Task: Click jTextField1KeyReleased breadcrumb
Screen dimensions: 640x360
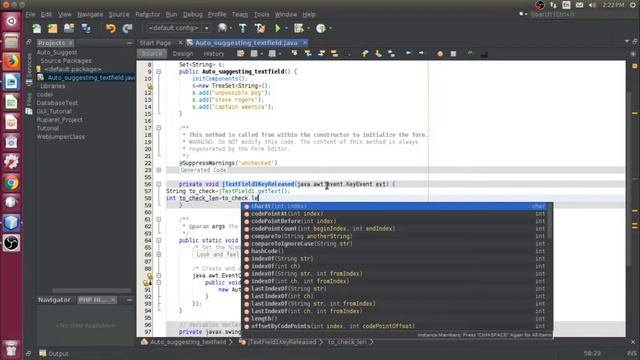Action: [x=282, y=342]
